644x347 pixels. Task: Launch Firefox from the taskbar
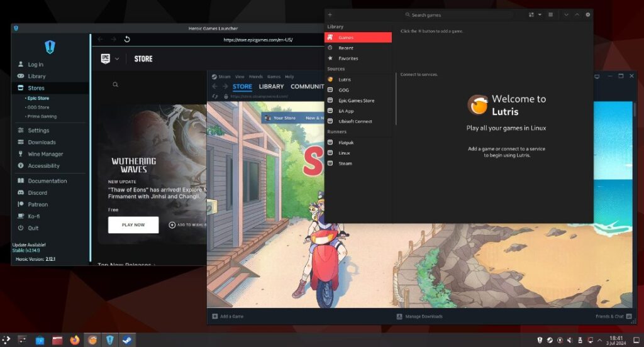click(74, 340)
